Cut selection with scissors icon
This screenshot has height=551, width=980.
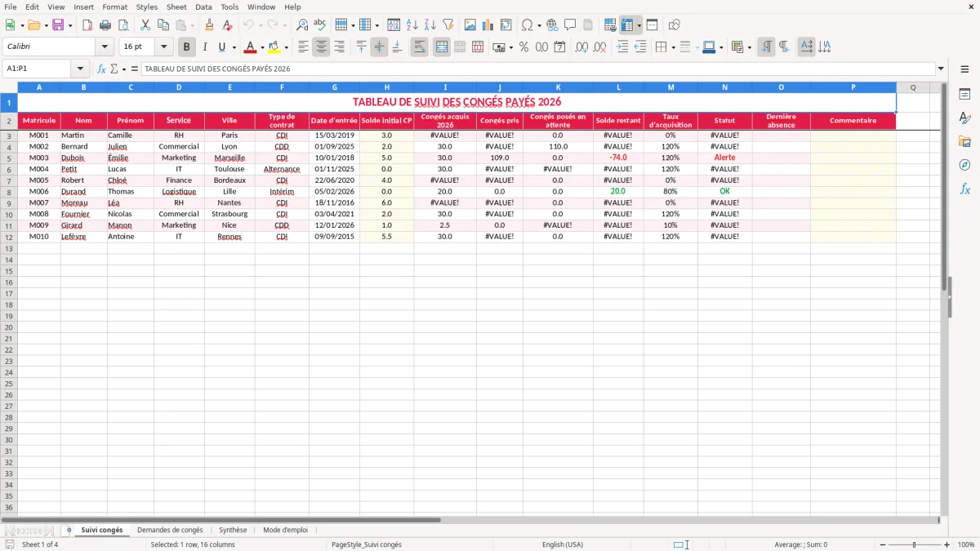[145, 25]
